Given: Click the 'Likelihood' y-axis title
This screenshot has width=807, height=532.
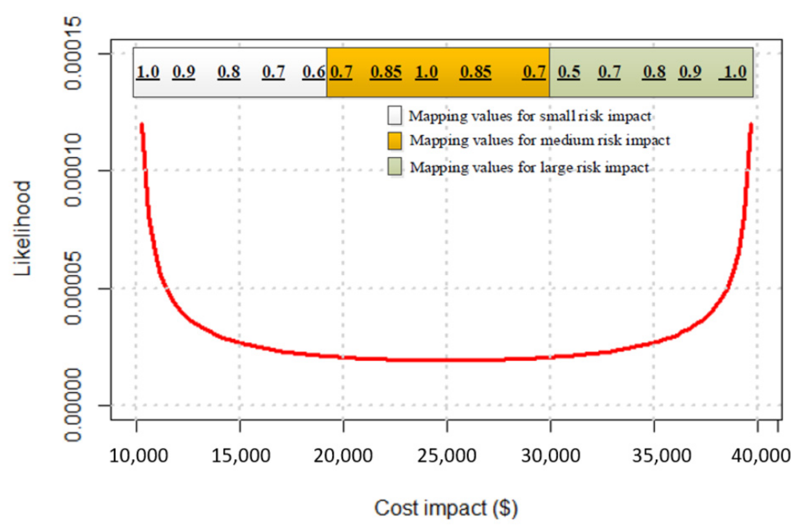Looking at the screenshot, I should pyautogui.click(x=22, y=228).
